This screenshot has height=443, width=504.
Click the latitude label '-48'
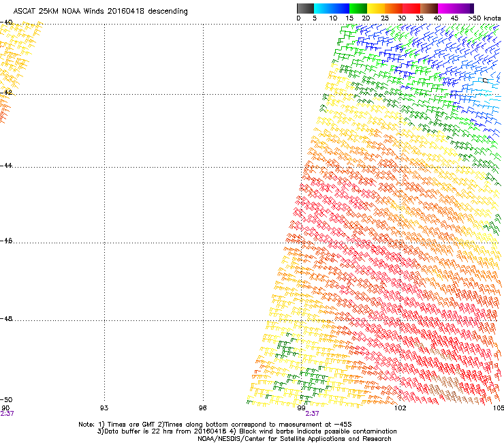[x=6, y=318]
